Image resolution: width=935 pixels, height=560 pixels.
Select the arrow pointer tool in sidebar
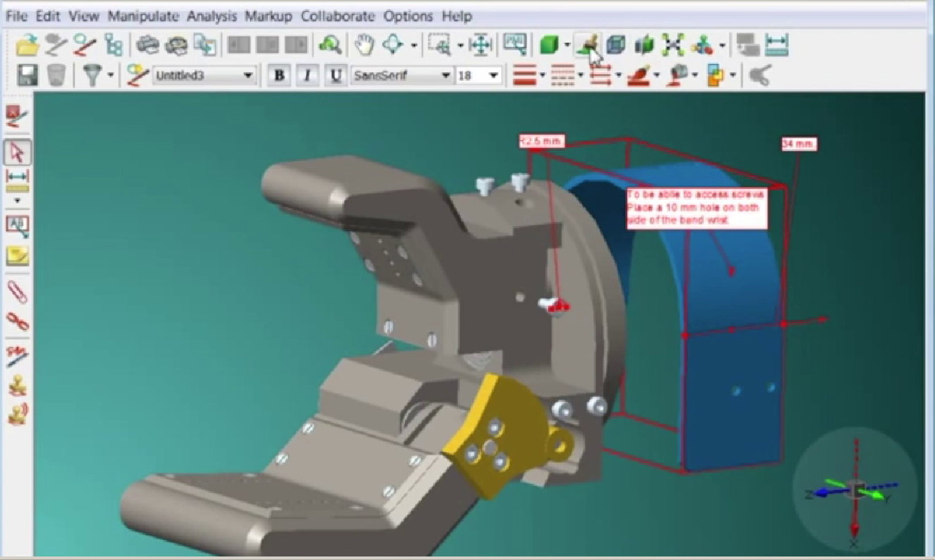pyautogui.click(x=18, y=151)
